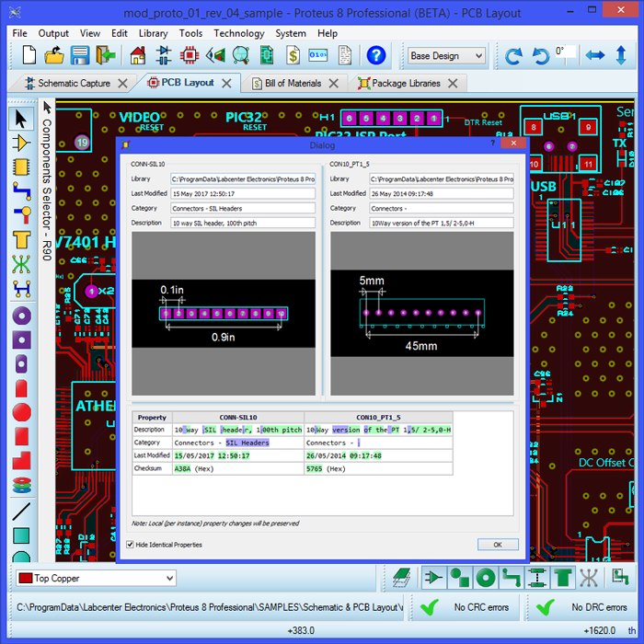Switch to the Bill of Materials tab
The height and width of the screenshot is (644, 644).
[293, 84]
